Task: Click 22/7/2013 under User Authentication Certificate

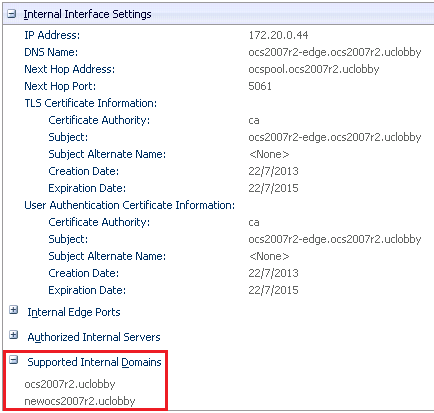Action: point(273,273)
